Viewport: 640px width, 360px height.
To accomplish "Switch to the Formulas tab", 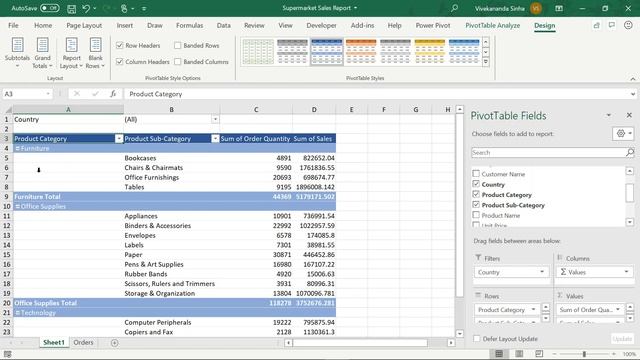I will 189,25.
